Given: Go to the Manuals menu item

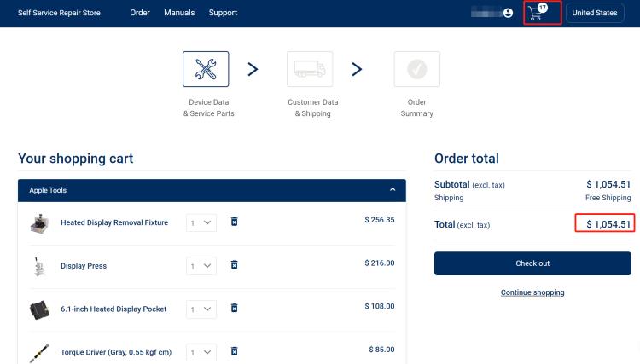Looking at the screenshot, I should coord(179,13).
